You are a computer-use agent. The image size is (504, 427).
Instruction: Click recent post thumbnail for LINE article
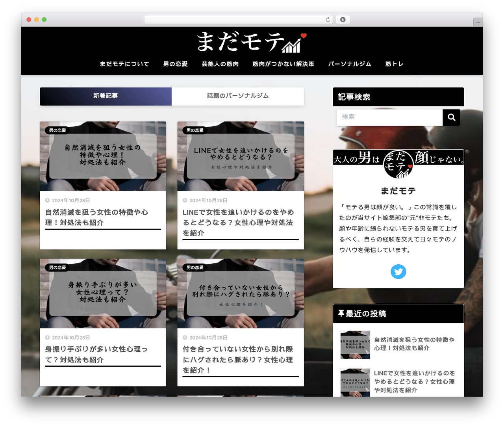(x=355, y=382)
